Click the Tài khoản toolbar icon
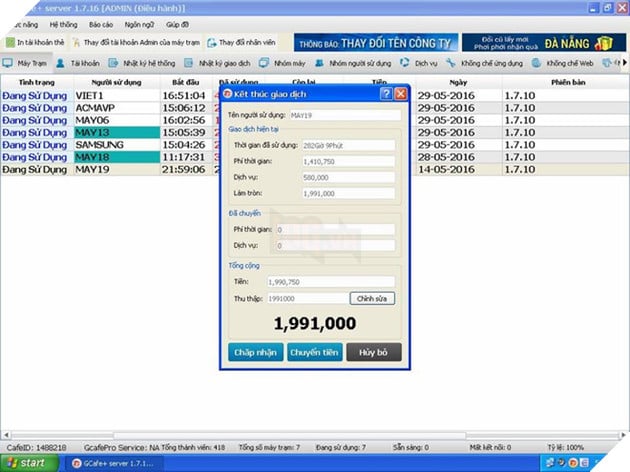The image size is (630, 472). (82, 63)
